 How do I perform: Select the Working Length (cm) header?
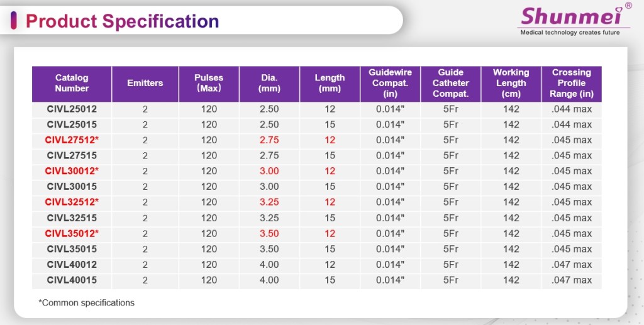click(511, 83)
